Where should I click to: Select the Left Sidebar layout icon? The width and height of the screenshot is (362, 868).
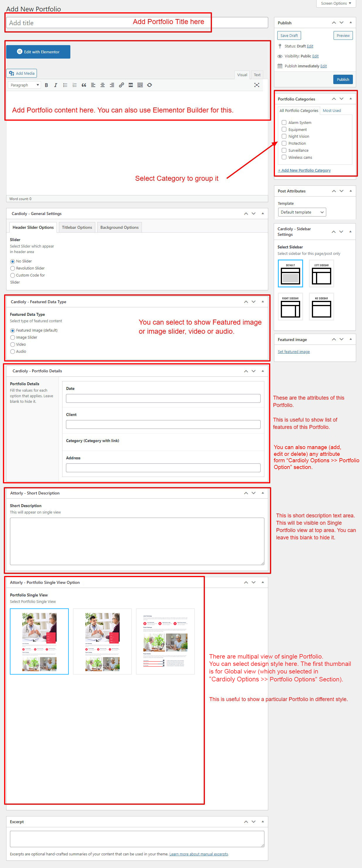[x=321, y=274]
